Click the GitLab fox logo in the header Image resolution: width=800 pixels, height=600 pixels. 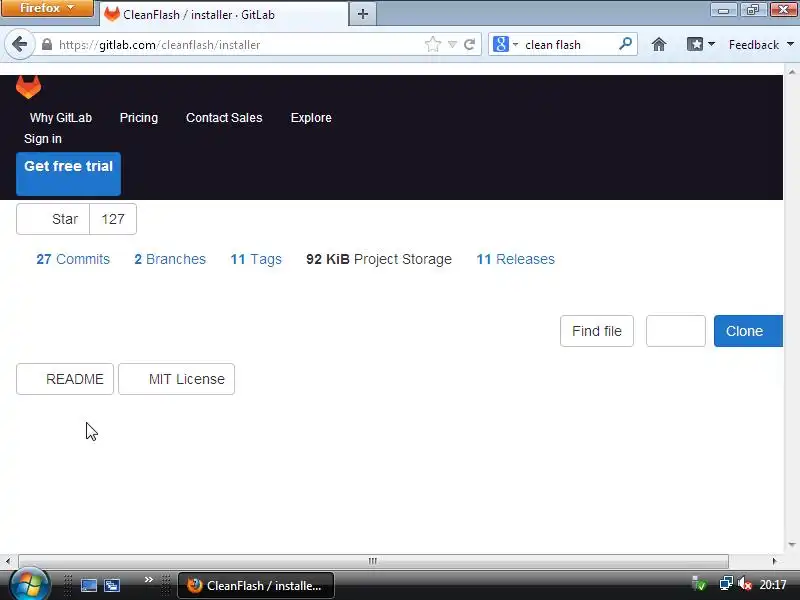(x=29, y=87)
